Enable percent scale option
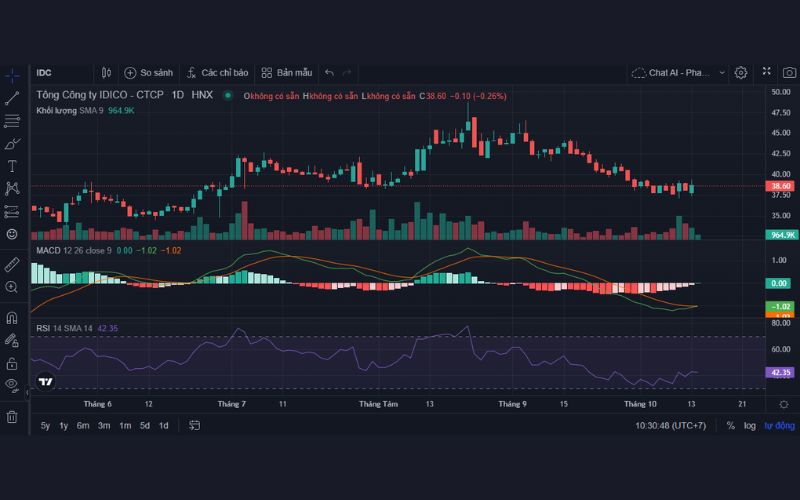Viewport: 800px width, 500px height. click(x=730, y=425)
